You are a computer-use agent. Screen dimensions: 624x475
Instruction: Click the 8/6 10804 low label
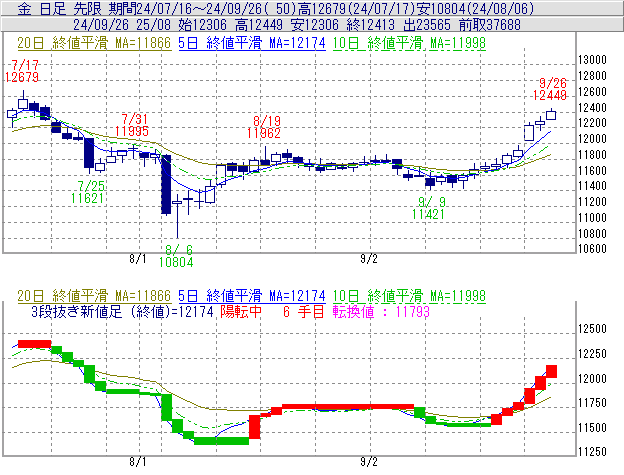176,256
